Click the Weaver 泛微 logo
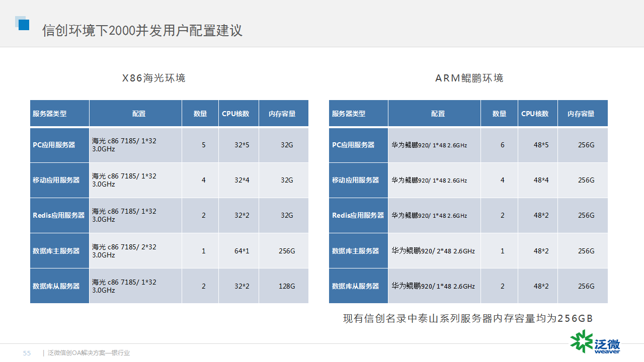 point(595,342)
